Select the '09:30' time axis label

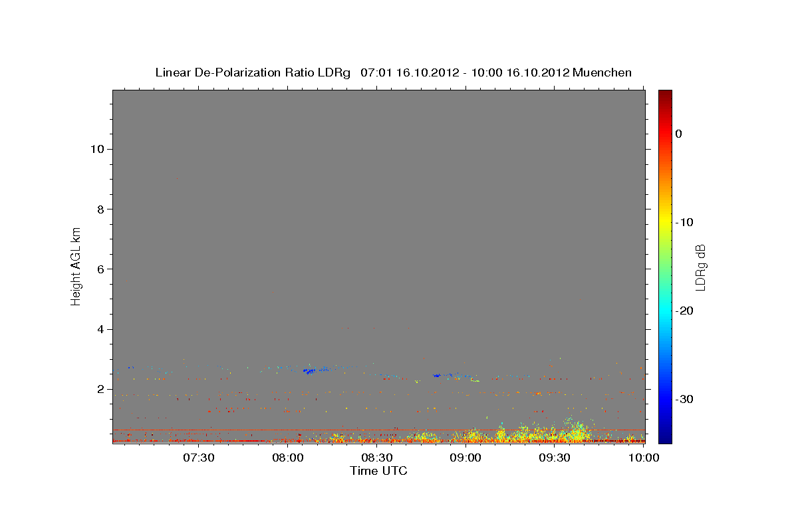coord(555,458)
